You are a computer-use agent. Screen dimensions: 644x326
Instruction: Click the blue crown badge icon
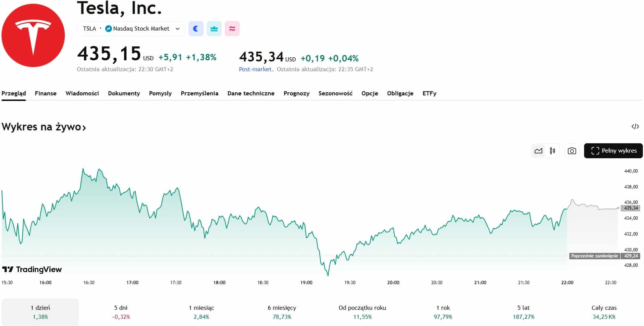[214, 29]
